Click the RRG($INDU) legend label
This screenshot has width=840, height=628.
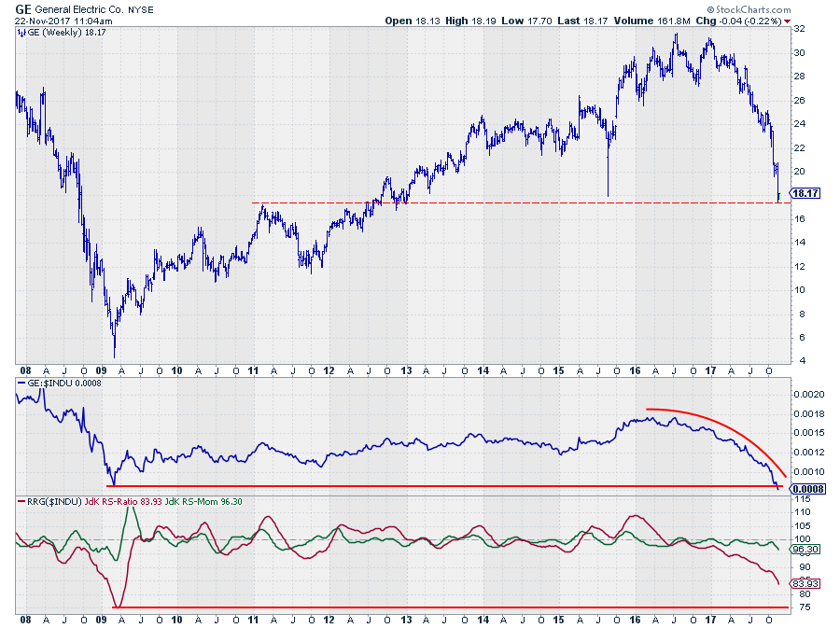(x=53, y=502)
